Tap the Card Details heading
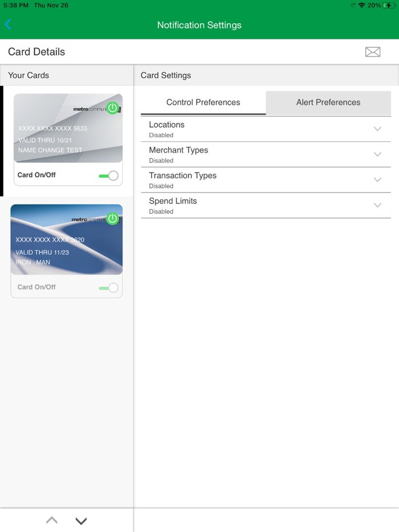The height and width of the screenshot is (532, 399). point(36,52)
